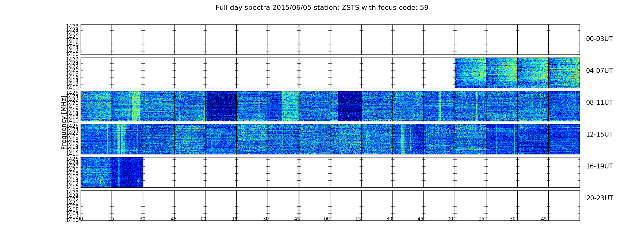The width and height of the screenshot is (644, 245).
Task: Click the 16-19UT spectrogram data block
Action: (112, 172)
